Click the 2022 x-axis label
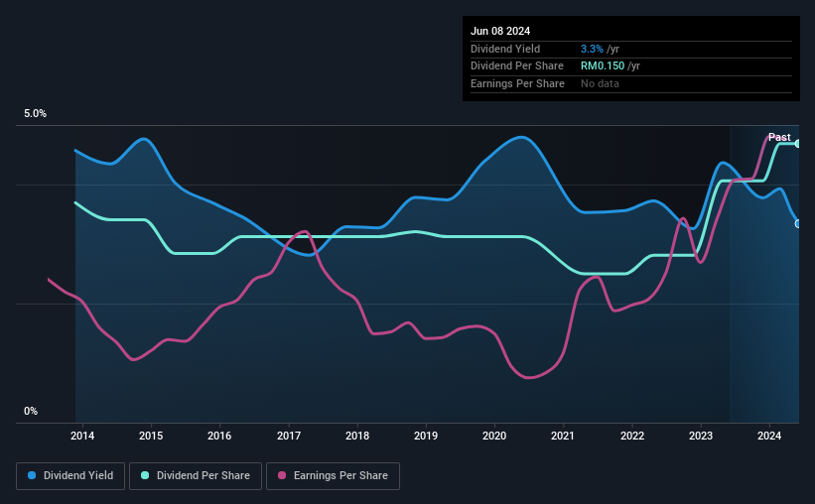The height and width of the screenshot is (504, 815). (x=632, y=436)
